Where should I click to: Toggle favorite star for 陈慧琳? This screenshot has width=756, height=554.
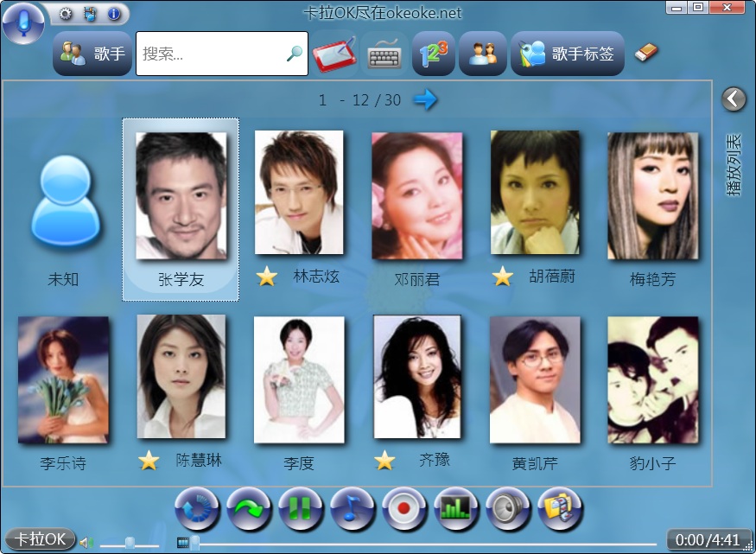(x=149, y=461)
